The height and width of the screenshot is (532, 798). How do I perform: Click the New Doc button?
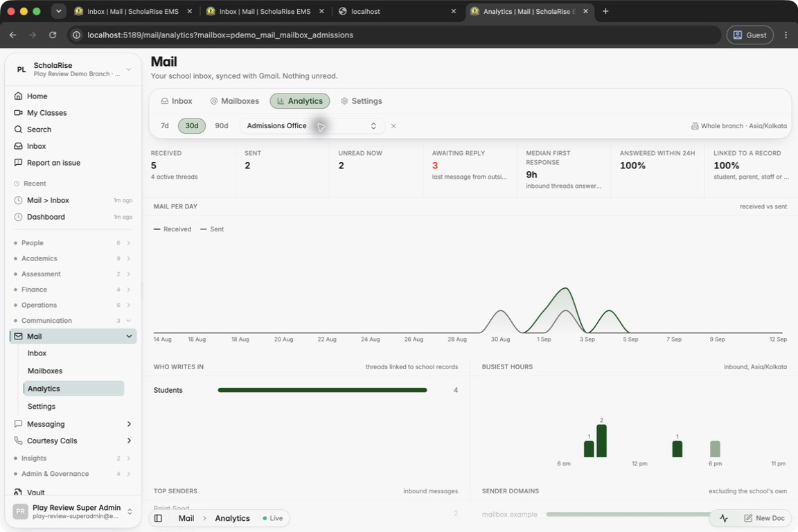(x=765, y=518)
